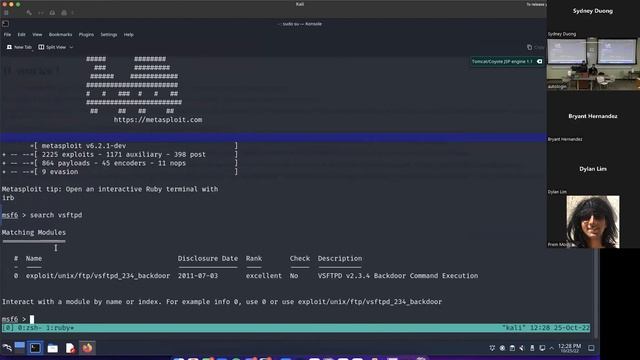Open the Kali application menu icon
The height and width of the screenshot is (360, 640).
(7, 348)
